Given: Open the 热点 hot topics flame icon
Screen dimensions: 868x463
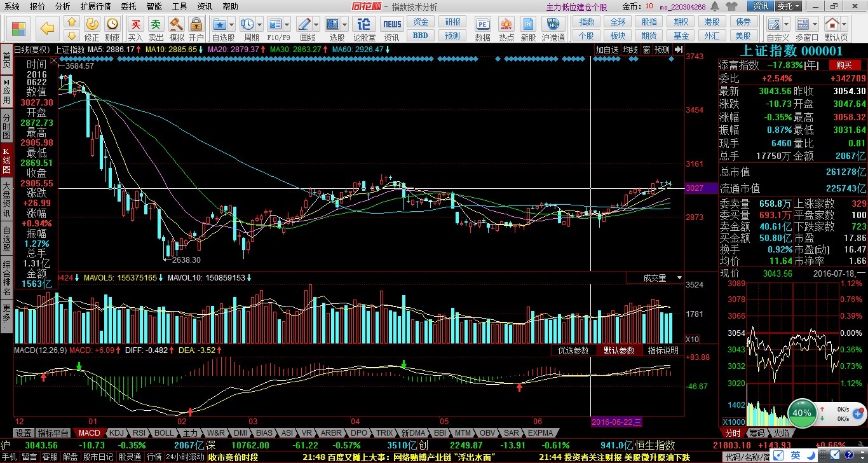Looking at the screenshot, I should [x=506, y=28].
